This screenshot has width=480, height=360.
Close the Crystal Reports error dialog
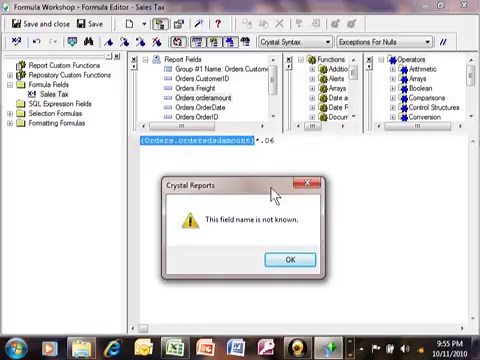pos(307,182)
